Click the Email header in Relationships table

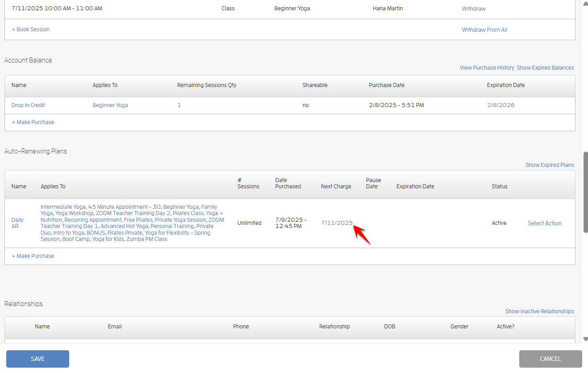pos(115,327)
